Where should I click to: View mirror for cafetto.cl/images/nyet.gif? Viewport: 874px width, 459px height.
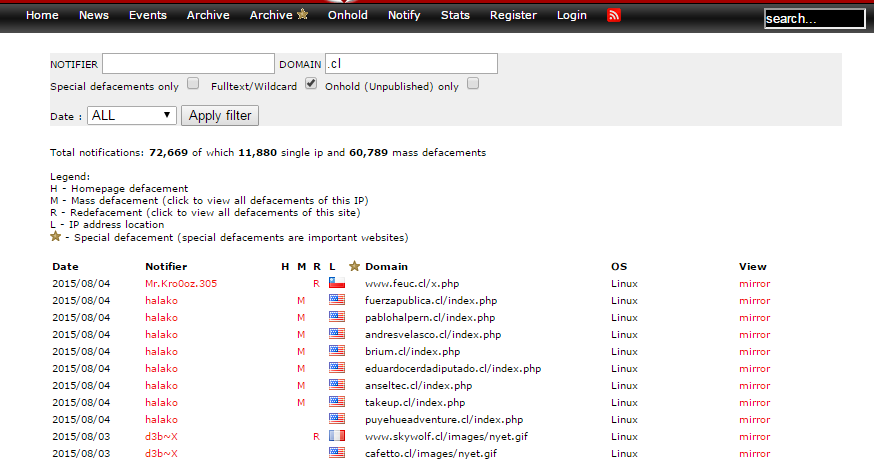pyautogui.click(x=755, y=453)
